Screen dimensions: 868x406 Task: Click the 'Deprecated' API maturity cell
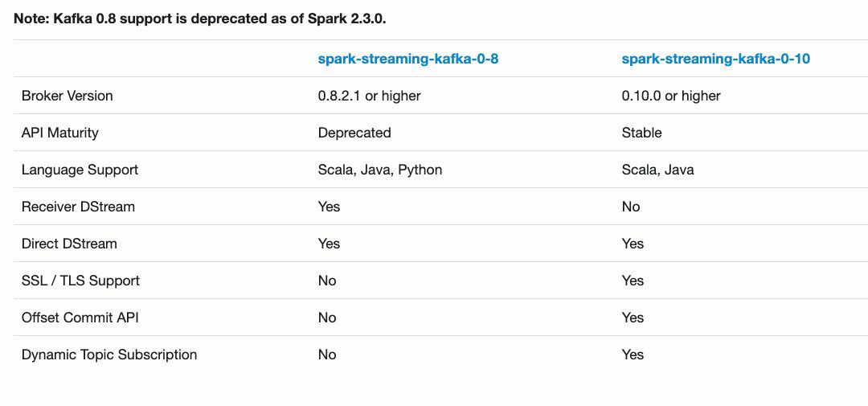click(x=354, y=133)
